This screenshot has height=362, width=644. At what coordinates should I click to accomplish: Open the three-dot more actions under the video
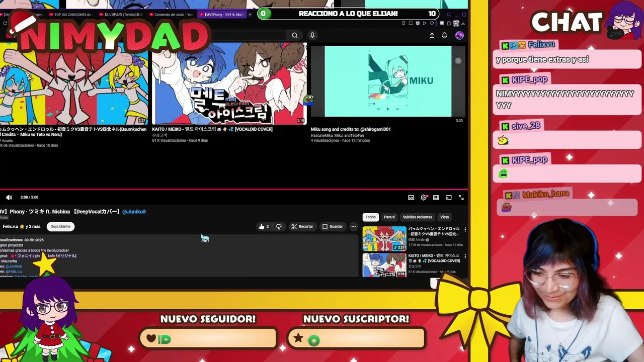(x=354, y=227)
